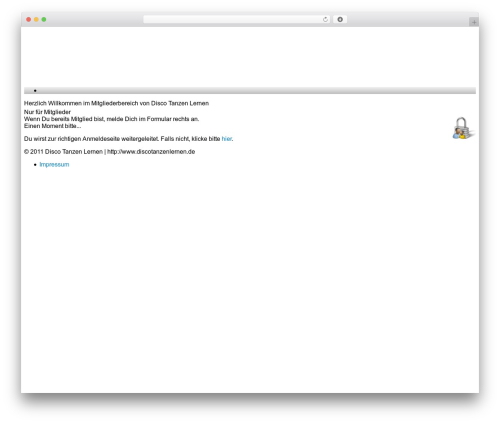Screen dimensions: 500x423
Task: Click 'Du wirst zur richtigen Anmeldeseite' sentence
Action: click(128, 139)
